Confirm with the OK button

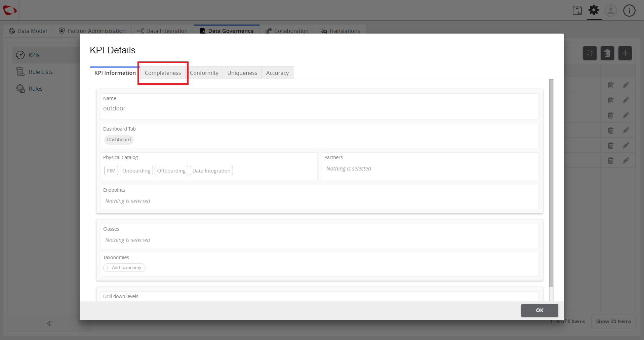[539, 310]
